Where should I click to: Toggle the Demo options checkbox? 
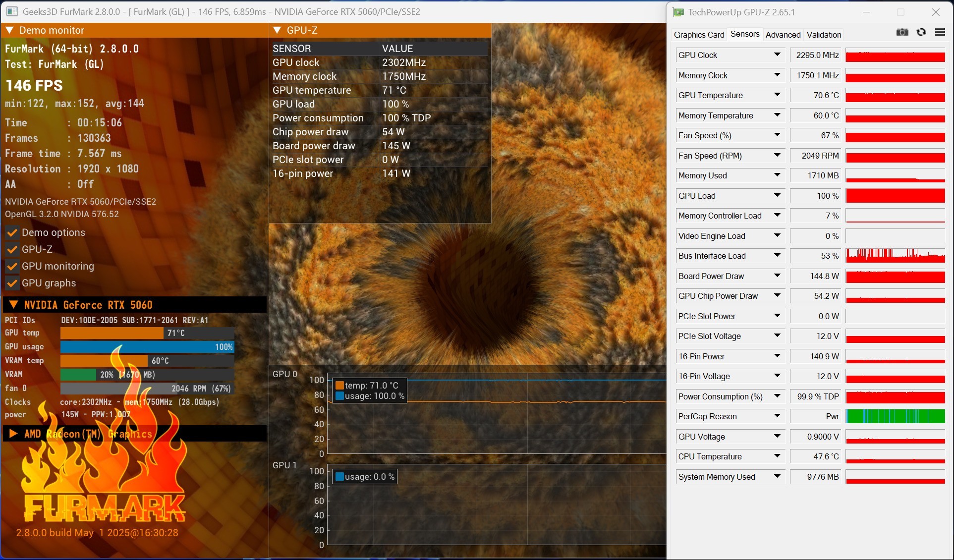pyautogui.click(x=12, y=232)
